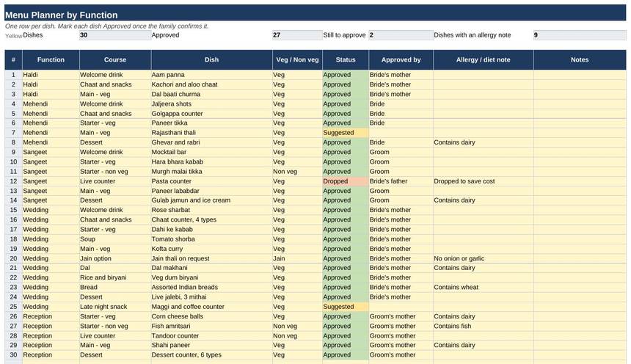
Task: Select the Bread course cell
Action: pos(115,288)
